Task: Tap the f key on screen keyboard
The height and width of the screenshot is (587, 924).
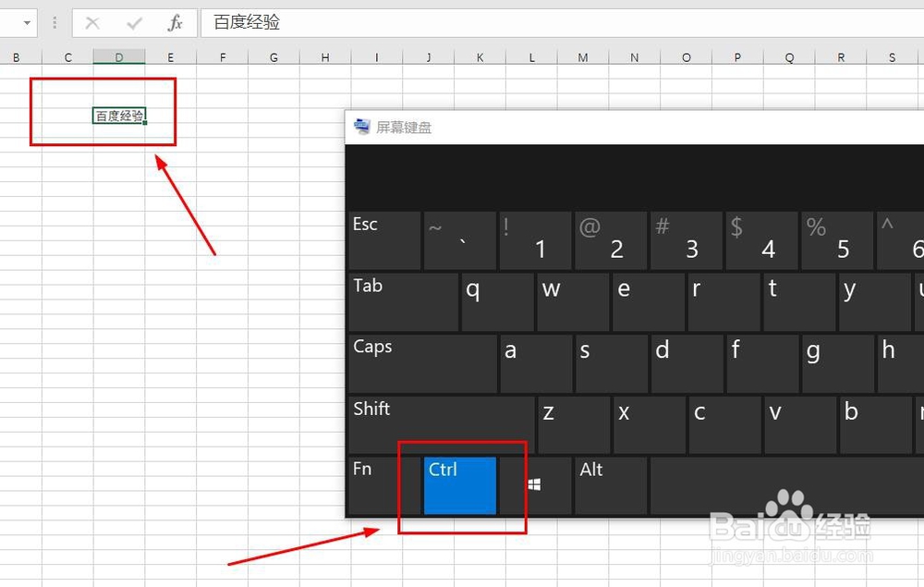Action: click(762, 363)
